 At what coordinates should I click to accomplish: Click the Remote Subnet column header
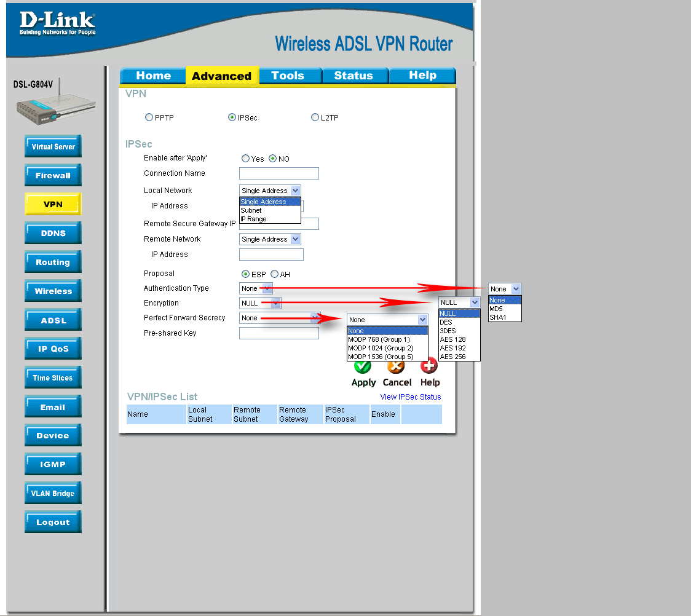tap(255, 414)
